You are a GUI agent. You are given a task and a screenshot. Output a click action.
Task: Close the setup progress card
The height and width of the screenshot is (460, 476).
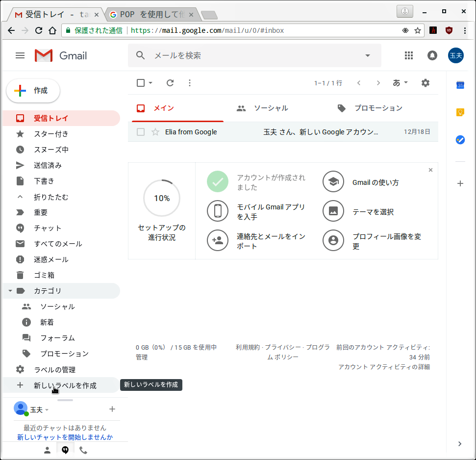430,170
